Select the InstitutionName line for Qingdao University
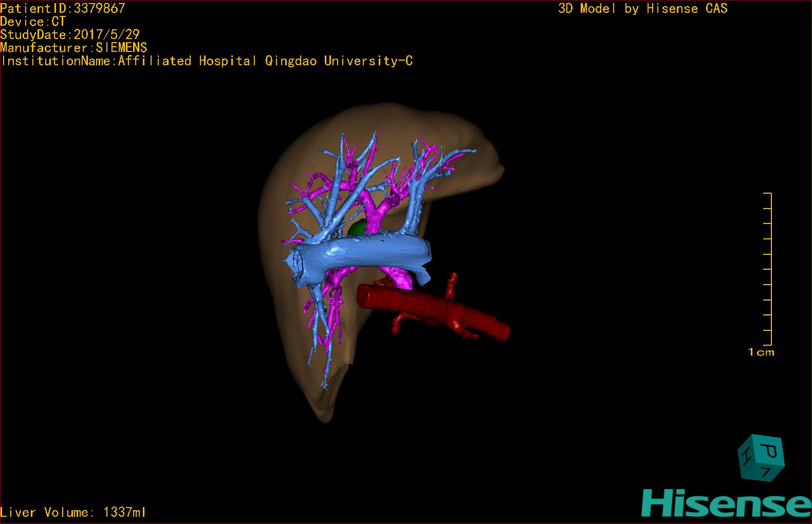812x524 pixels. pyautogui.click(x=207, y=61)
